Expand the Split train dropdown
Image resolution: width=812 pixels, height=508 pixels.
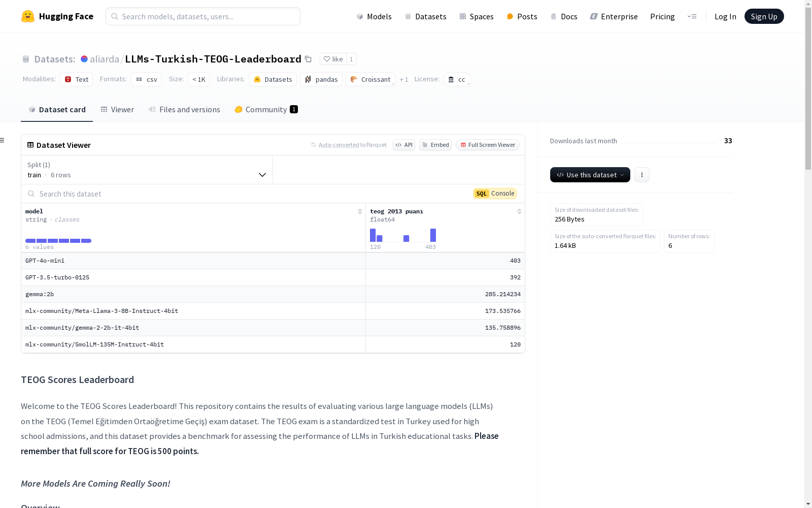(x=147, y=170)
